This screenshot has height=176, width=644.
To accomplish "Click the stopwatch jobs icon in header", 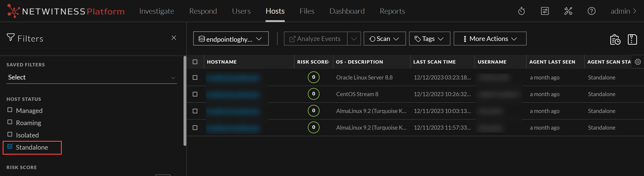I will [x=521, y=11].
